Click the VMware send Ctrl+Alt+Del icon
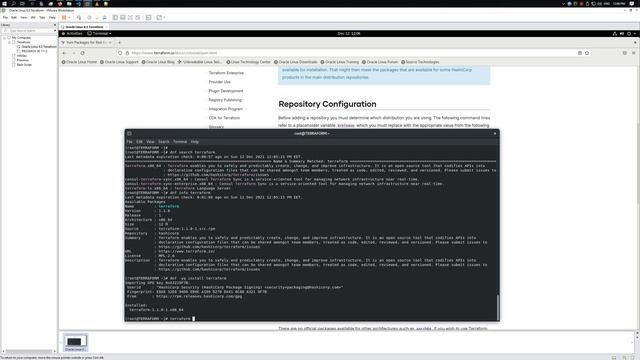This screenshot has width=640, height=360. tap(79, 18)
